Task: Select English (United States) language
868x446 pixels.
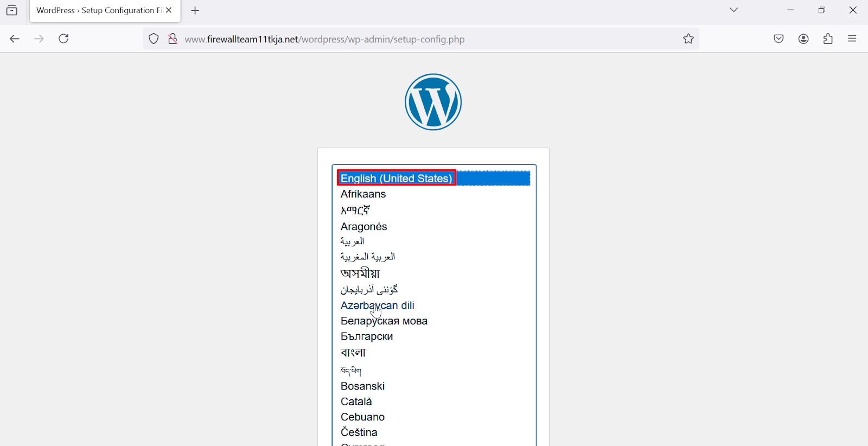Action: pyautogui.click(x=433, y=179)
